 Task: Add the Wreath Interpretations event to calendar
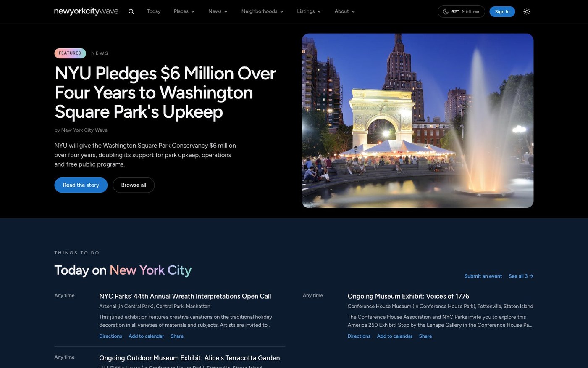click(x=146, y=336)
